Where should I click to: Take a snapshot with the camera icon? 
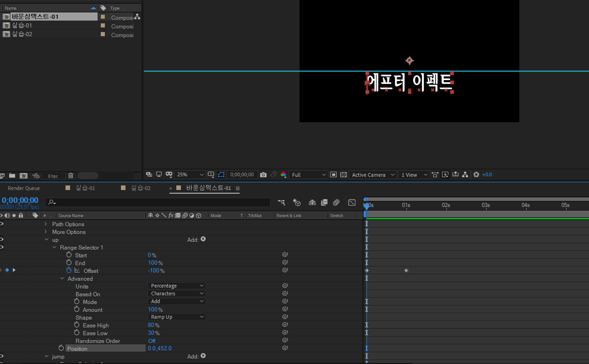coord(263,175)
